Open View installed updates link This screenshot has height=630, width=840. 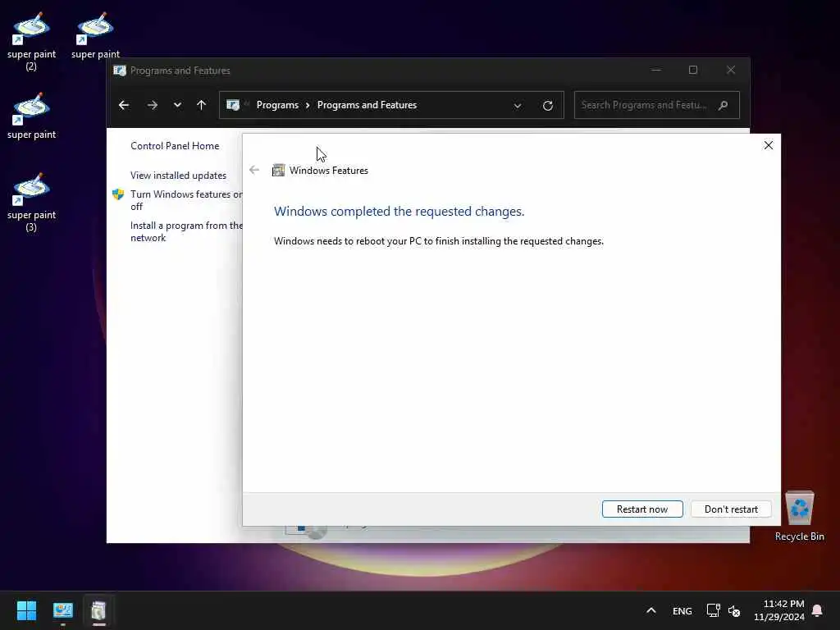click(178, 176)
